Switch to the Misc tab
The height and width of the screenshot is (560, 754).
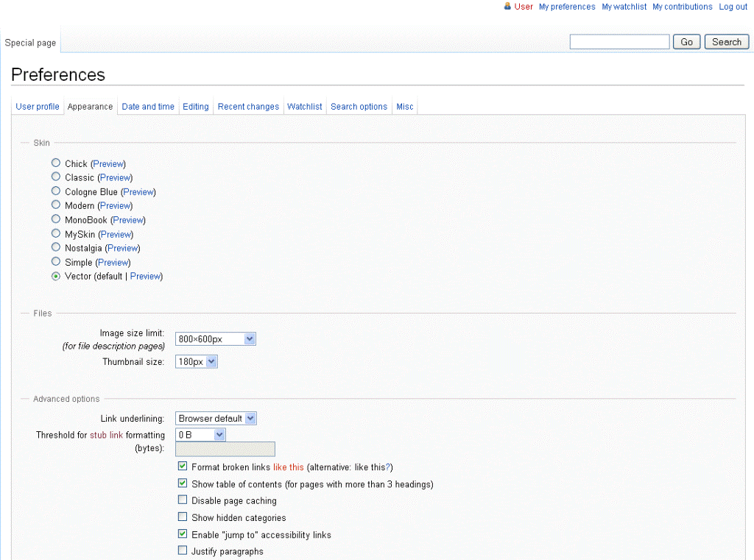[405, 106]
